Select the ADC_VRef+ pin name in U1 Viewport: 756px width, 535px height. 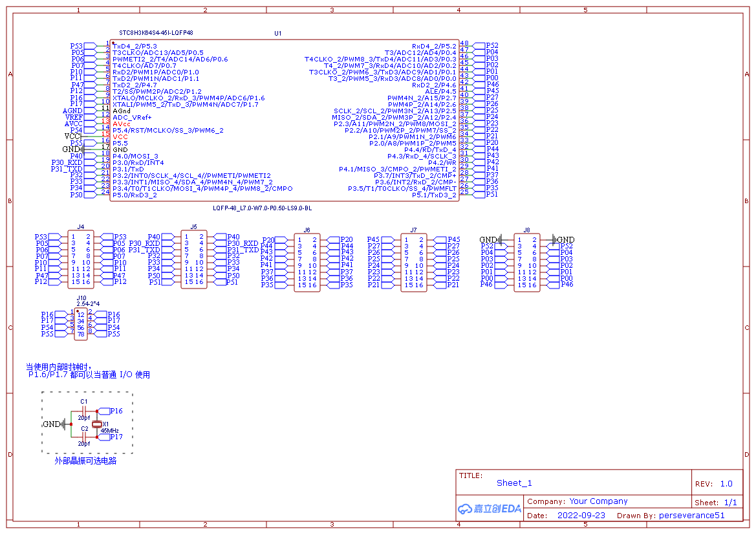point(132,117)
